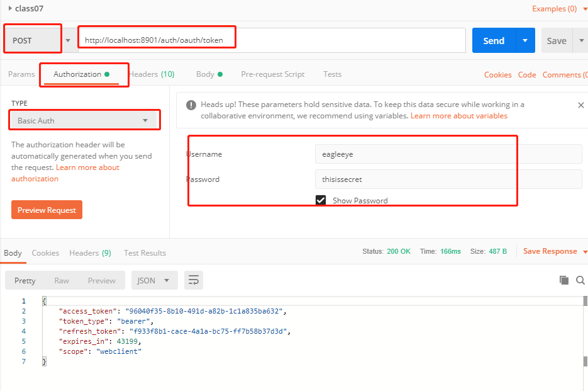The image size is (588, 391).
Task: Switch to the Params tab
Action: pos(21,74)
